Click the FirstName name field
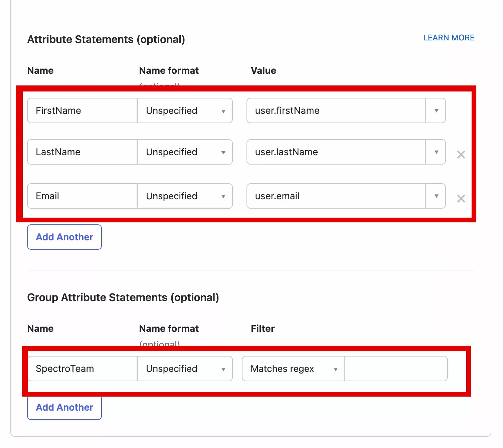 [x=82, y=110]
